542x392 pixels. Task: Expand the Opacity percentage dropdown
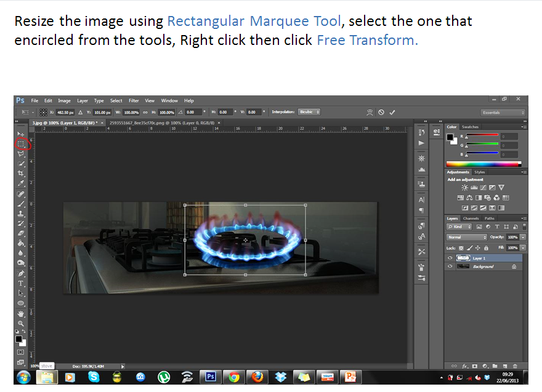click(523, 237)
